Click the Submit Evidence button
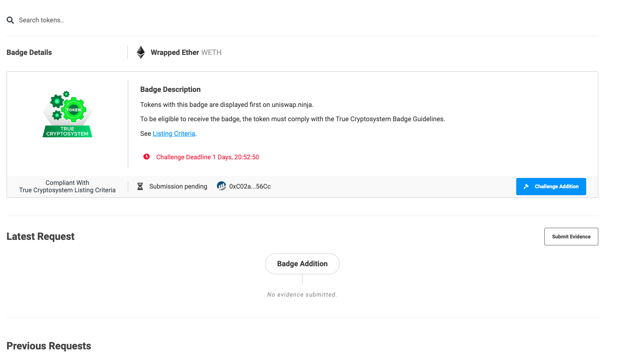 click(x=571, y=237)
